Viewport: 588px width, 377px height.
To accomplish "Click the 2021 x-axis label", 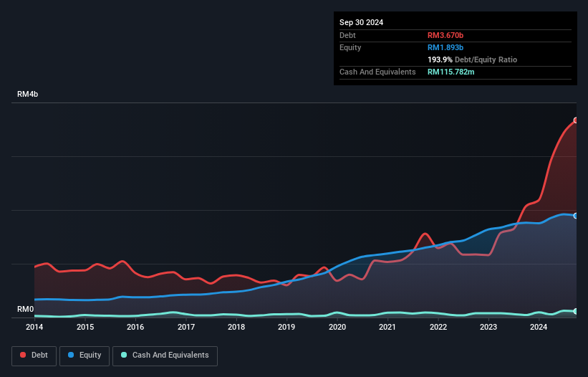I will (387, 327).
